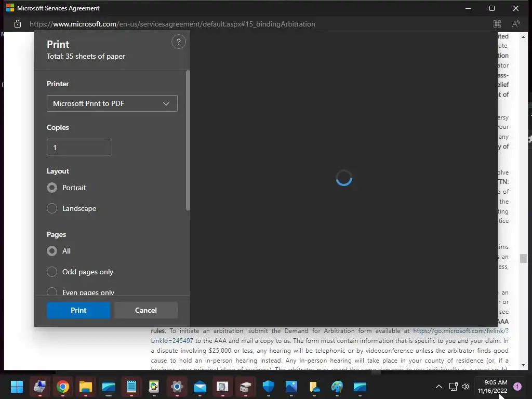The image size is (532, 399).
Task: Open the computer-with-monitor taskbar app
Action: (39, 387)
